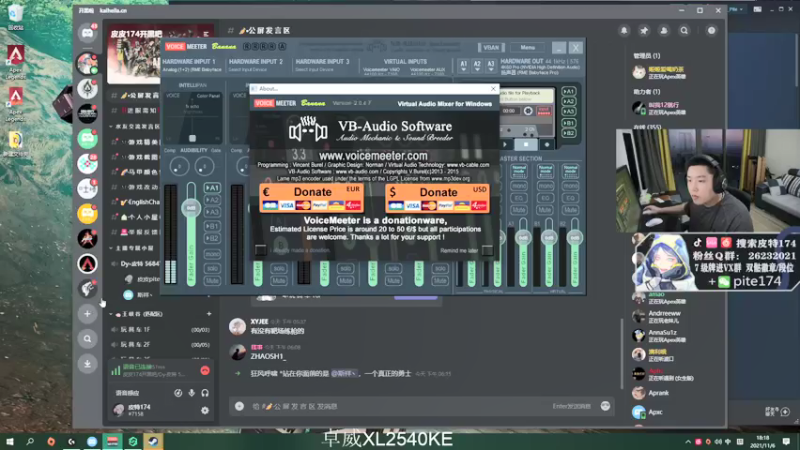This screenshot has width=800, height=450.
Task: Close the About dialog
Action: click(493, 89)
